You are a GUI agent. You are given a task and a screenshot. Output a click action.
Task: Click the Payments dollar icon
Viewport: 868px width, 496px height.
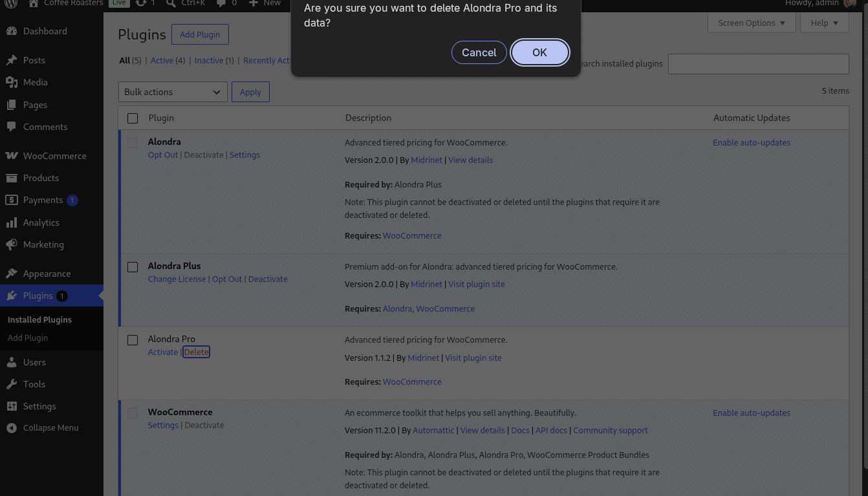(12, 200)
